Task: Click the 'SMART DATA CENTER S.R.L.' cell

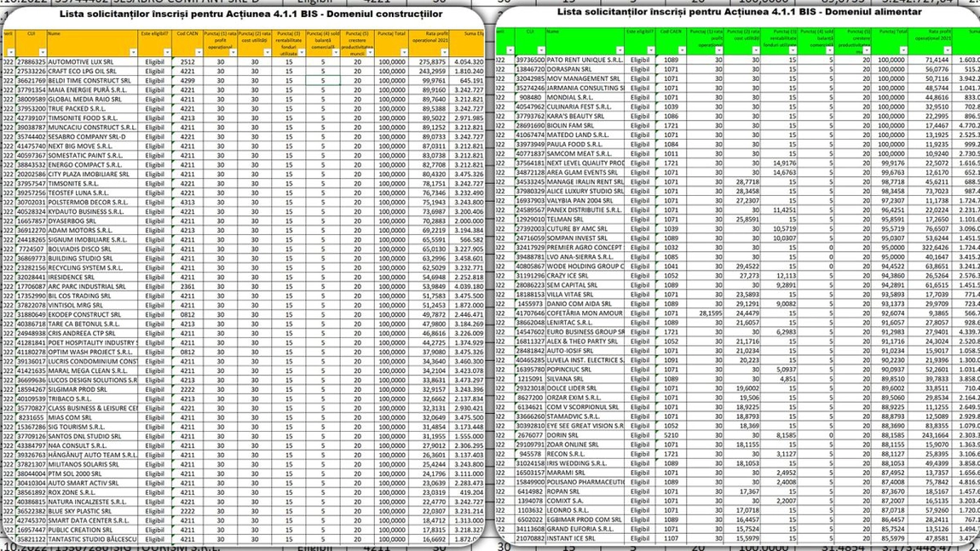Action: click(93, 520)
